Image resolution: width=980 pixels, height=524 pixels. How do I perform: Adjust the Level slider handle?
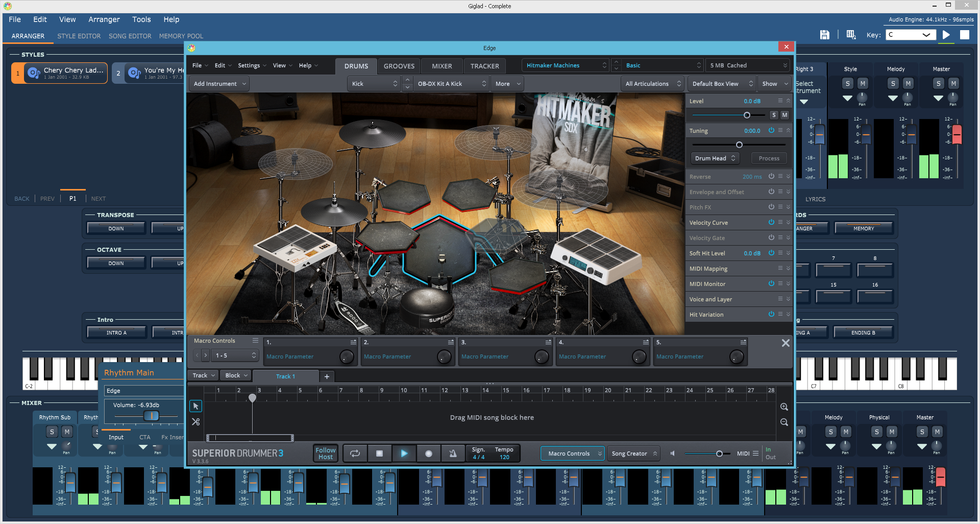[x=747, y=115]
